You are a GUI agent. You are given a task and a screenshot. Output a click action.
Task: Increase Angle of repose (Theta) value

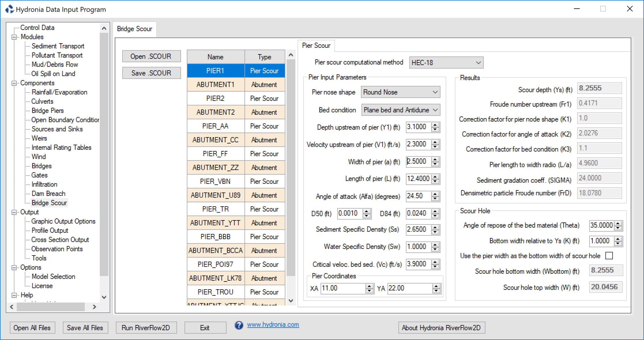tap(618, 223)
